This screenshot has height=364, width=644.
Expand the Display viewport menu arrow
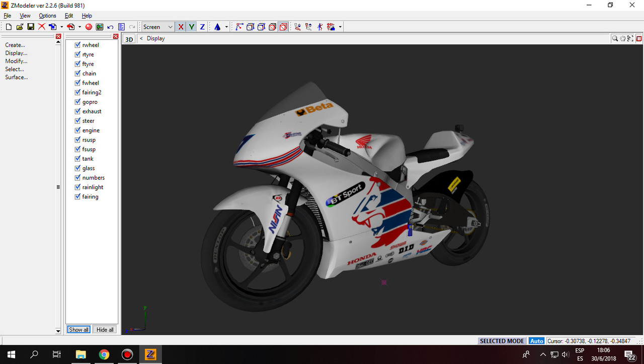[x=141, y=38]
